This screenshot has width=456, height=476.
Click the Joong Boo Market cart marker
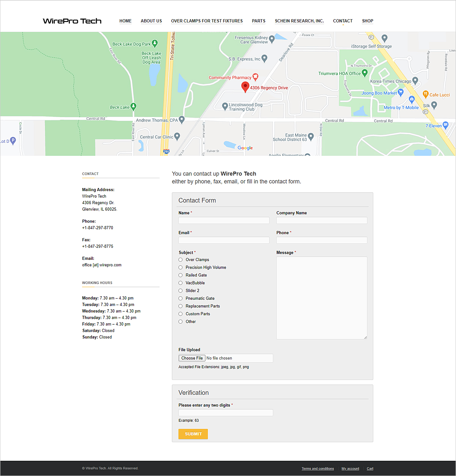pyautogui.click(x=401, y=92)
